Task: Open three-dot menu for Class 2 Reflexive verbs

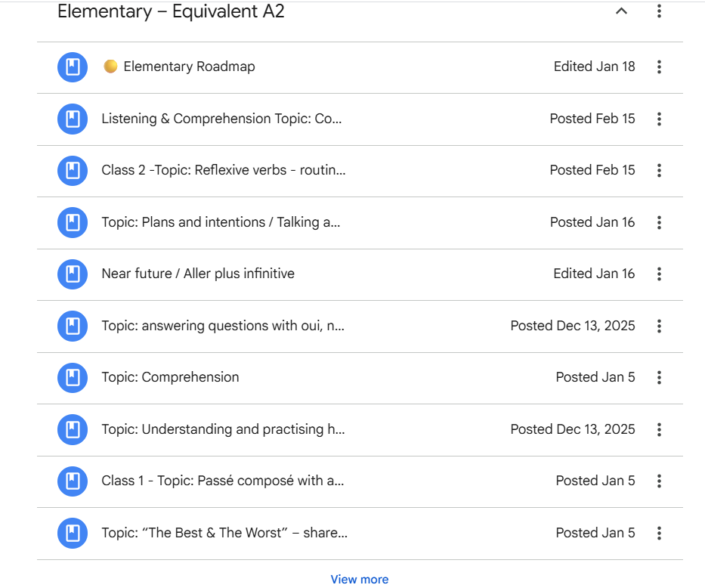Action: click(659, 171)
